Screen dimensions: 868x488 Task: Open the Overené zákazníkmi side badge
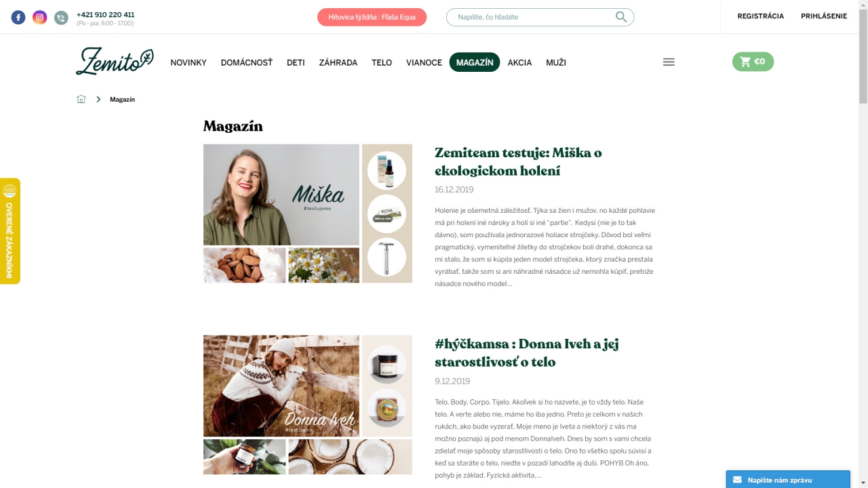click(x=10, y=231)
